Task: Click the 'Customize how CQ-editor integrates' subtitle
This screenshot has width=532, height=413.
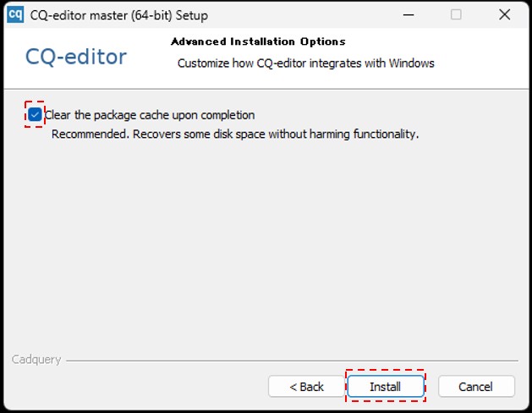Action: [305, 63]
